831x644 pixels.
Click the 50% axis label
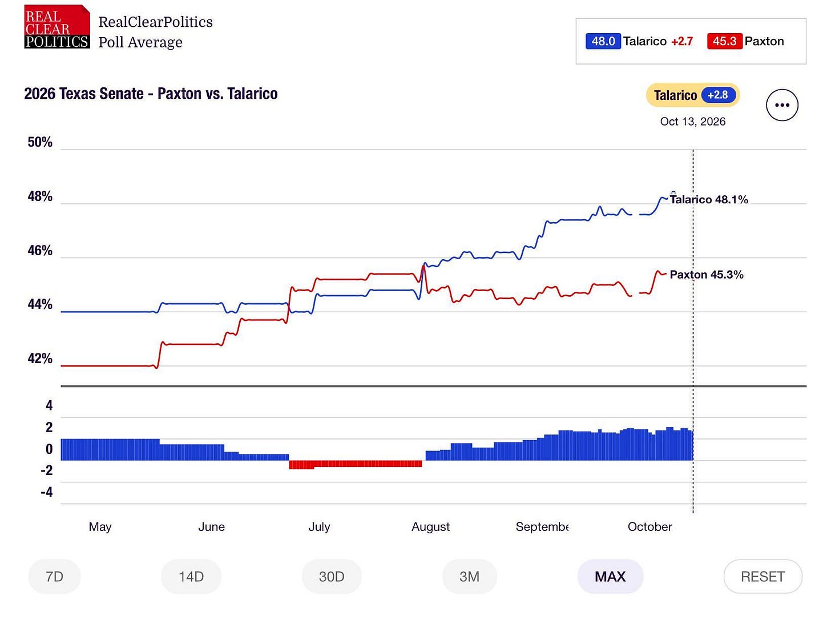click(x=40, y=142)
